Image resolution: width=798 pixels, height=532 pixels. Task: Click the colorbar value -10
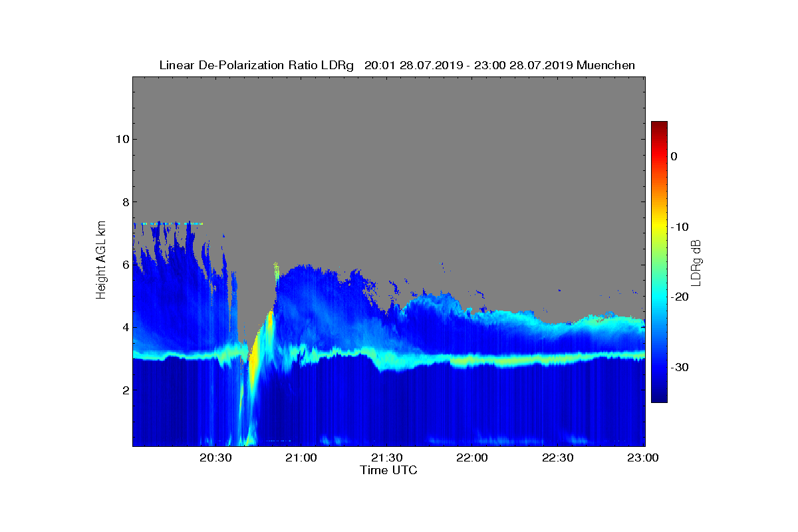click(x=679, y=227)
